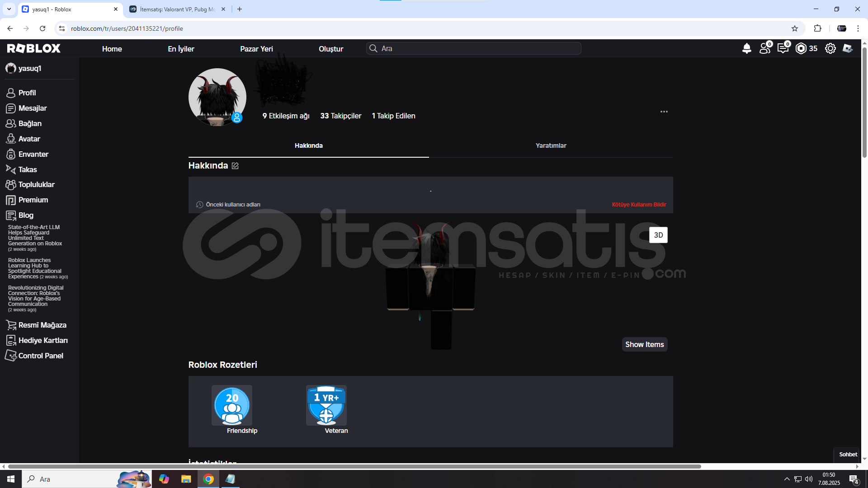Go to Home in top navigation

click(x=112, y=49)
